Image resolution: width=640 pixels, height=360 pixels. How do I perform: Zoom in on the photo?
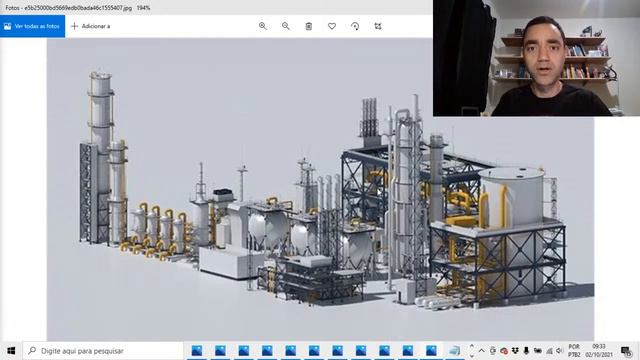click(x=263, y=26)
